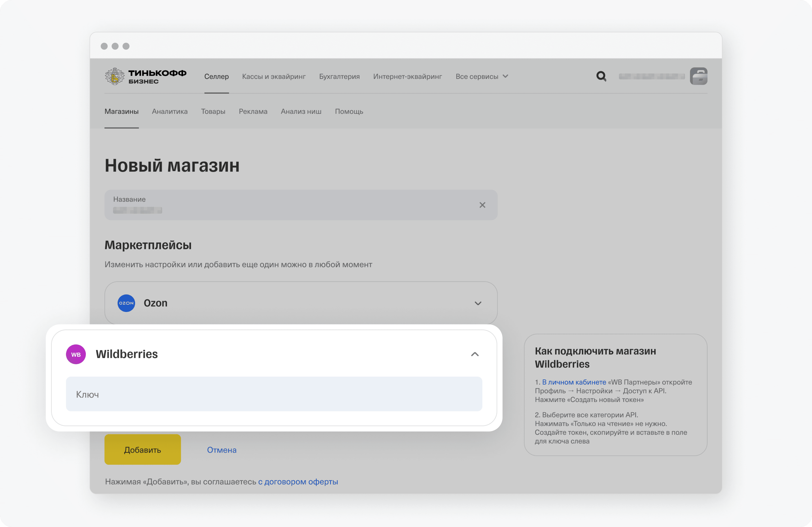Go to Анализ ниш subtab
Viewport: 812px width, 527px height.
click(x=301, y=111)
